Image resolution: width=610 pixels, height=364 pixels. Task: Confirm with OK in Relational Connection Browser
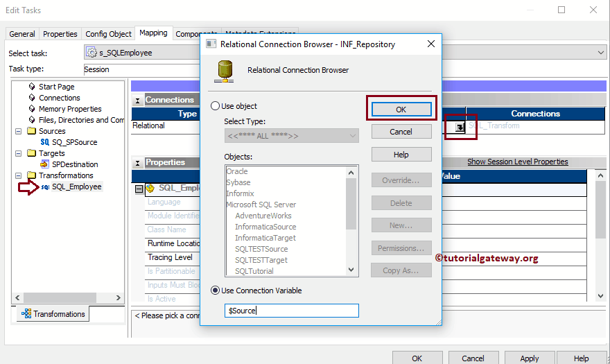(x=401, y=110)
